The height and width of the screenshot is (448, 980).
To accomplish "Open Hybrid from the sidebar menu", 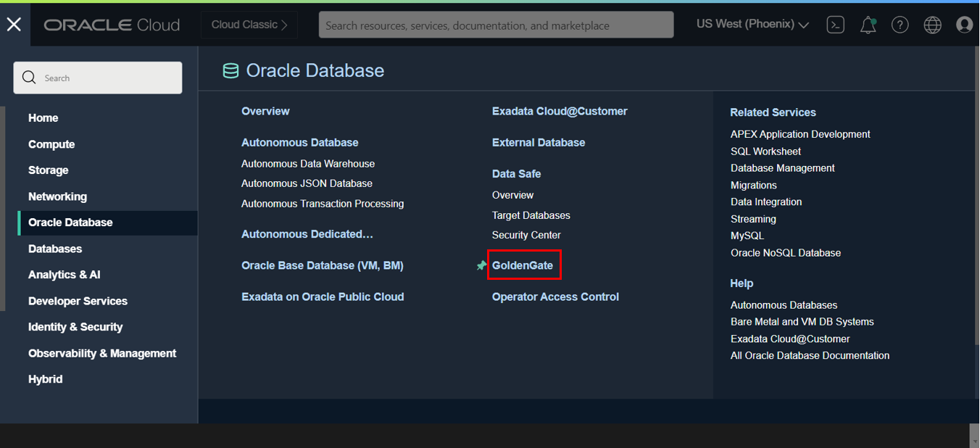I will click(x=45, y=379).
